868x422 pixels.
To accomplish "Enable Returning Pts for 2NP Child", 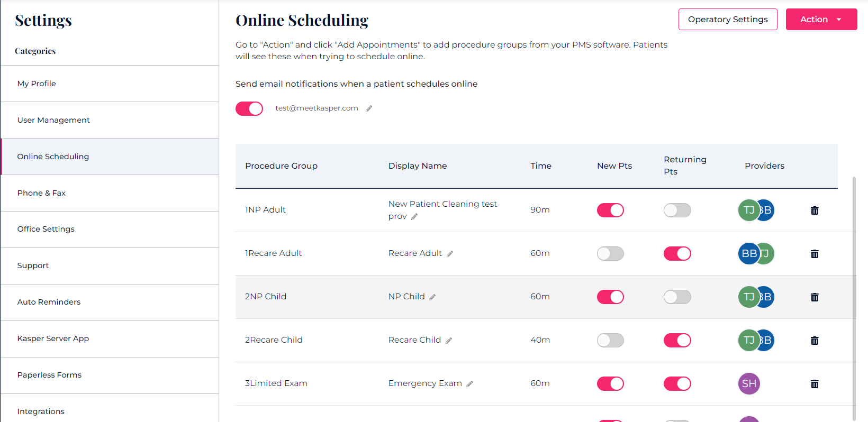I will point(677,297).
